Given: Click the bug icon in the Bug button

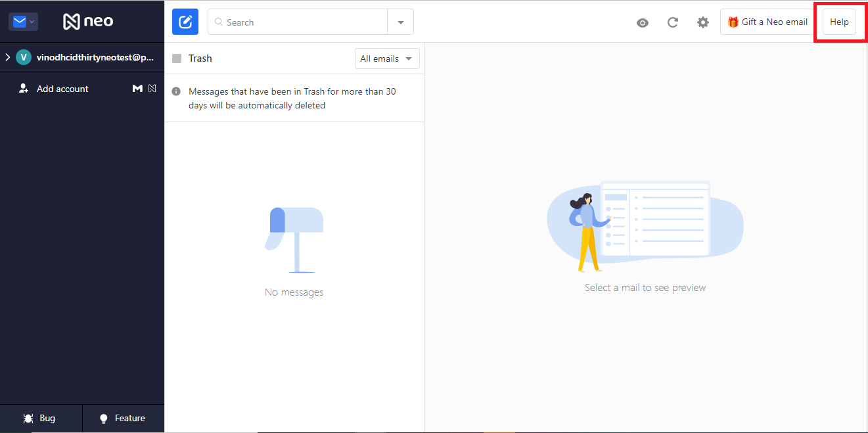Looking at the screenshot, I should pos(28,419).
